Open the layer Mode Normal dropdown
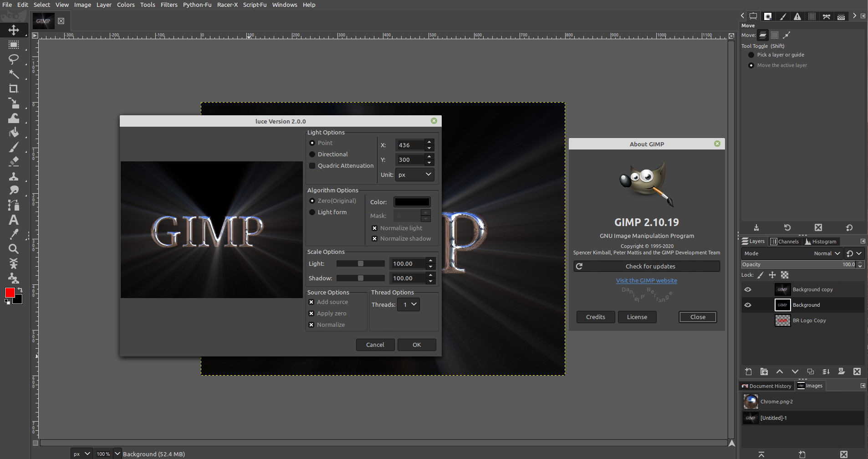Image resolution: width=868 pixels, height=459 pixels. click(791, 253)
